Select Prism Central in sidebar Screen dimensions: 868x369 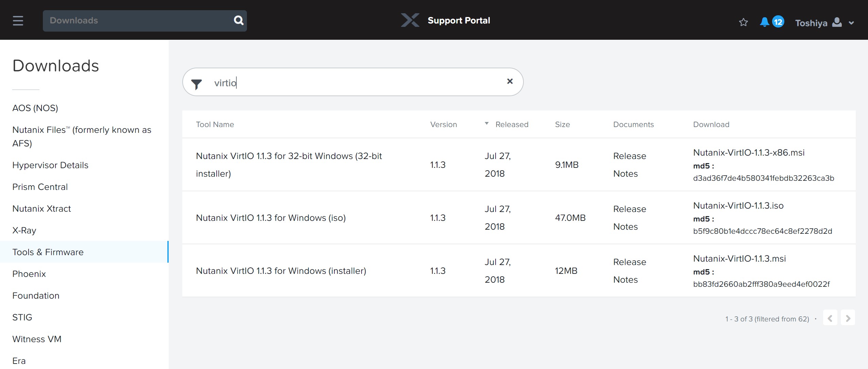click(40, 187)
